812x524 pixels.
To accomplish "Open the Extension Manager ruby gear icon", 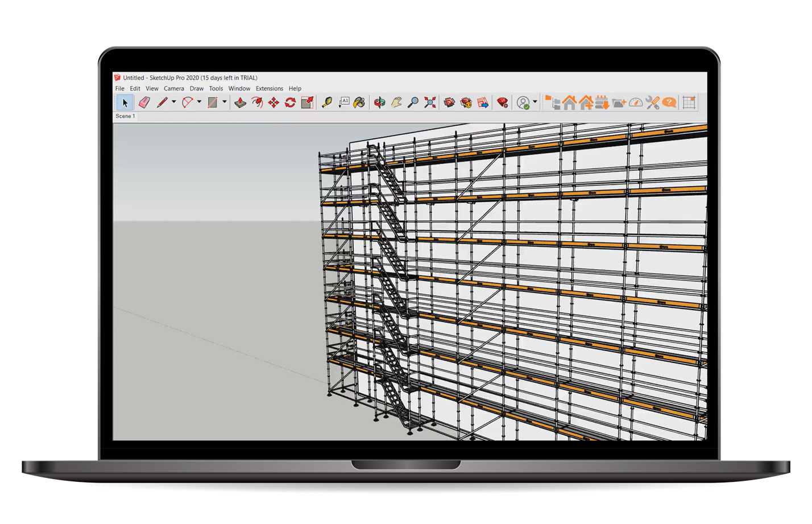I will (x=502, y=102).
